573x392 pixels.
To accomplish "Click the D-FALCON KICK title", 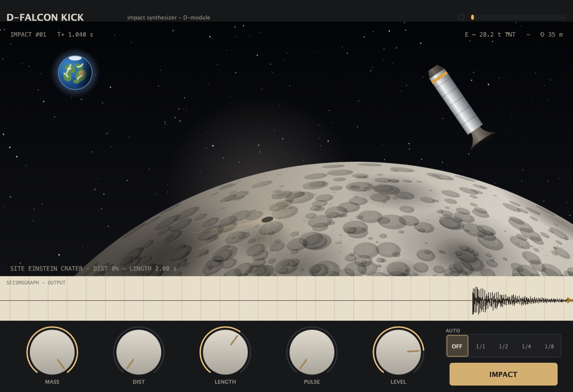I will (x=45, y=17).
